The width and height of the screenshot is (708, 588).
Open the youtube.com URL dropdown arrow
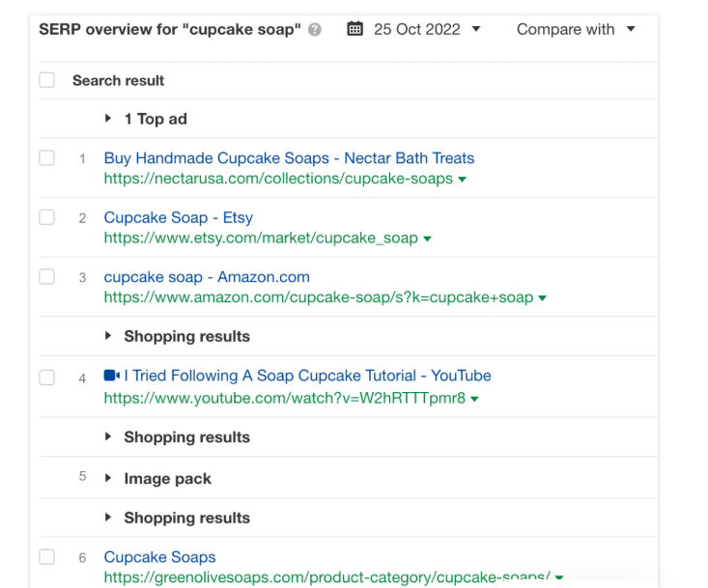475,399
